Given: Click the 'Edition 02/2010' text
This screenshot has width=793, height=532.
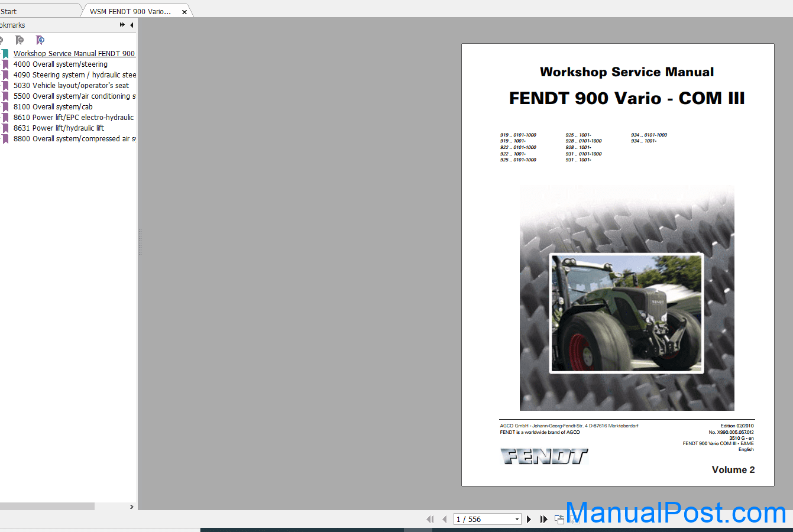Looking at the screenshot, I should (737, 426).
